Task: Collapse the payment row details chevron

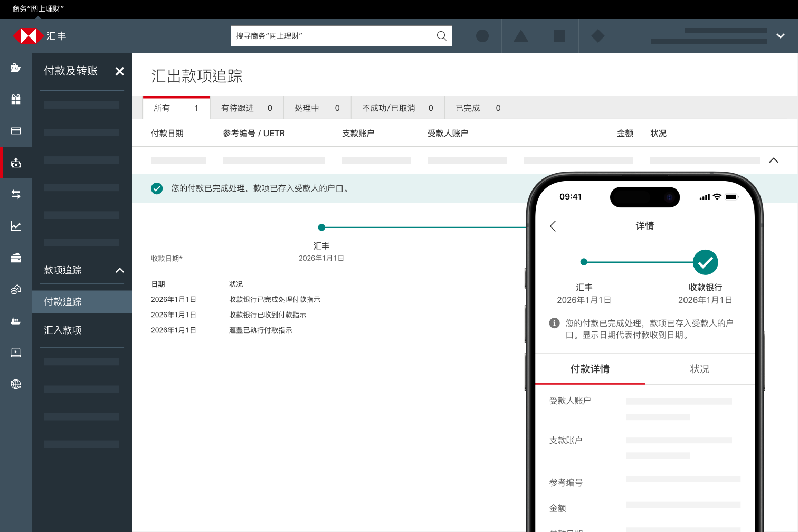Action: point(774,160)
